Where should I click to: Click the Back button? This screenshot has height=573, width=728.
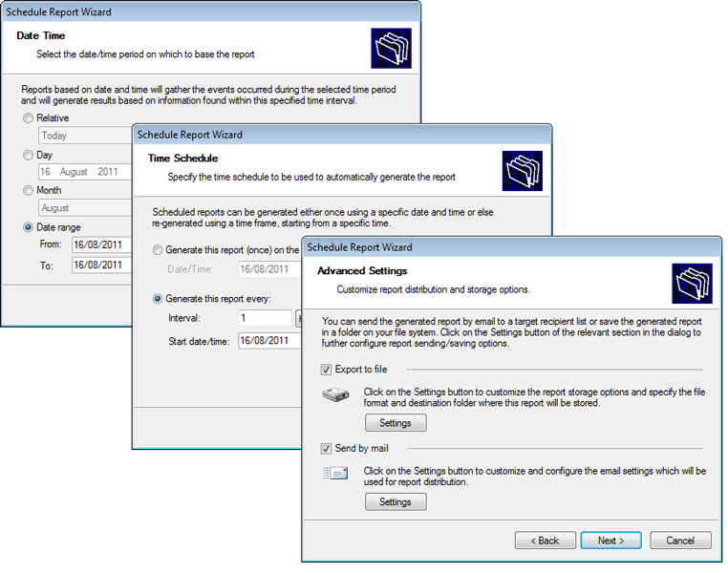(x=546, y=541)
